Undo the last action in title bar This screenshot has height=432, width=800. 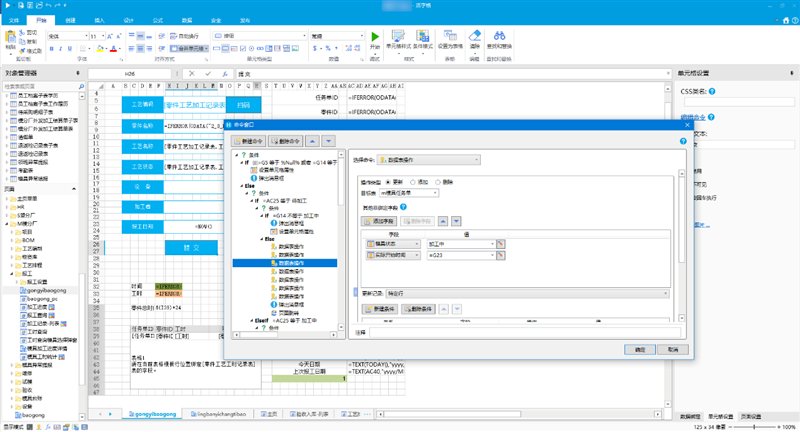point(48,5)
